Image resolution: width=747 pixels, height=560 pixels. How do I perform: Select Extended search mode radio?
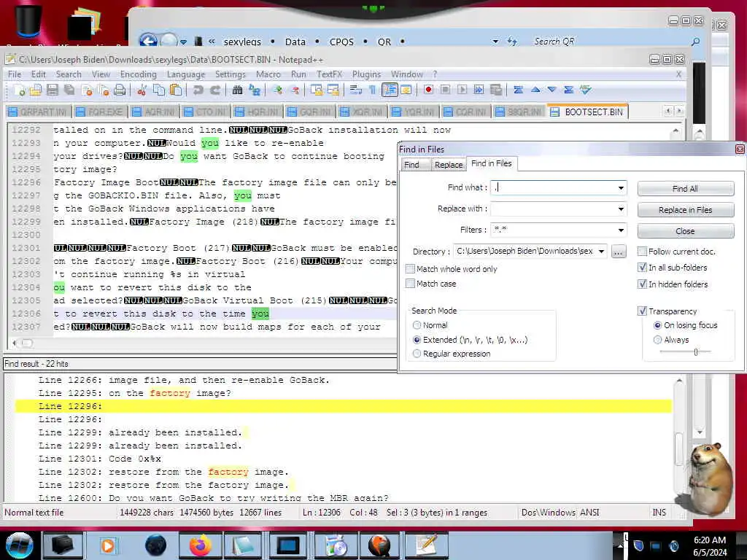417,340
